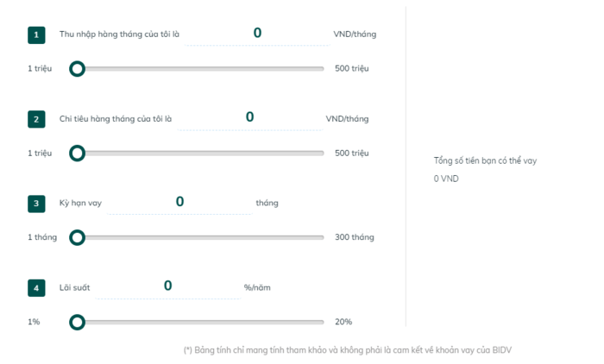Set the interest rate slider to 20% end
This screenshot has height=364, width=604.
click(322, 322)
